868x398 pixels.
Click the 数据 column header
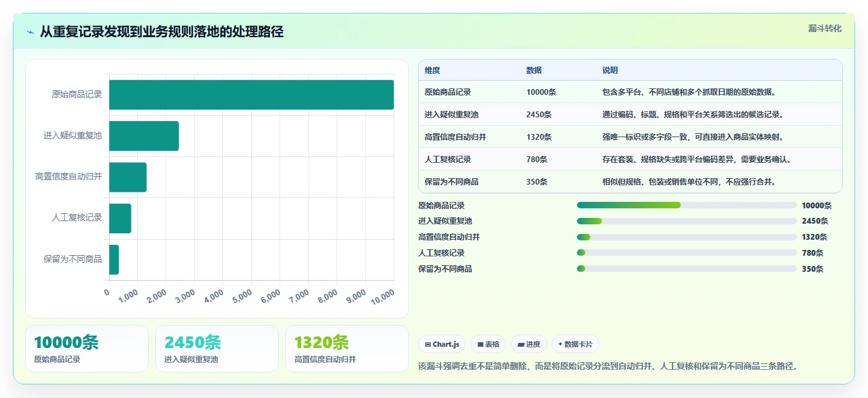(x=534, y=70)
